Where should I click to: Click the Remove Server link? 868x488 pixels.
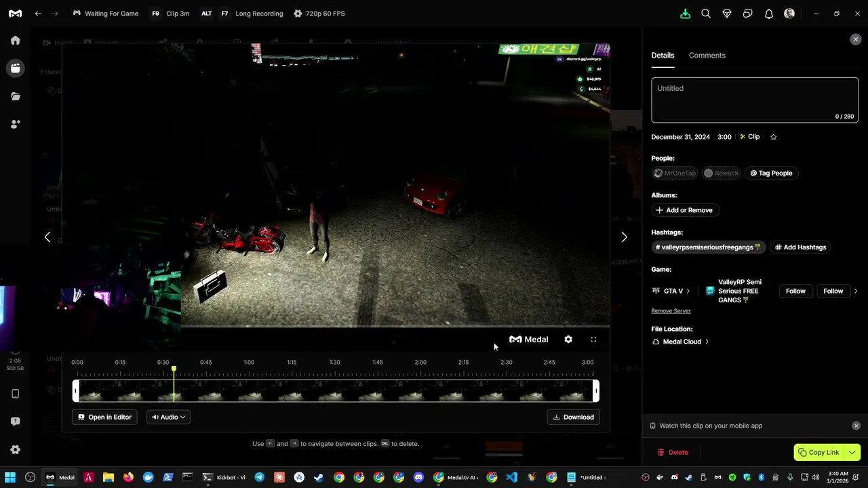coord(671,310)
